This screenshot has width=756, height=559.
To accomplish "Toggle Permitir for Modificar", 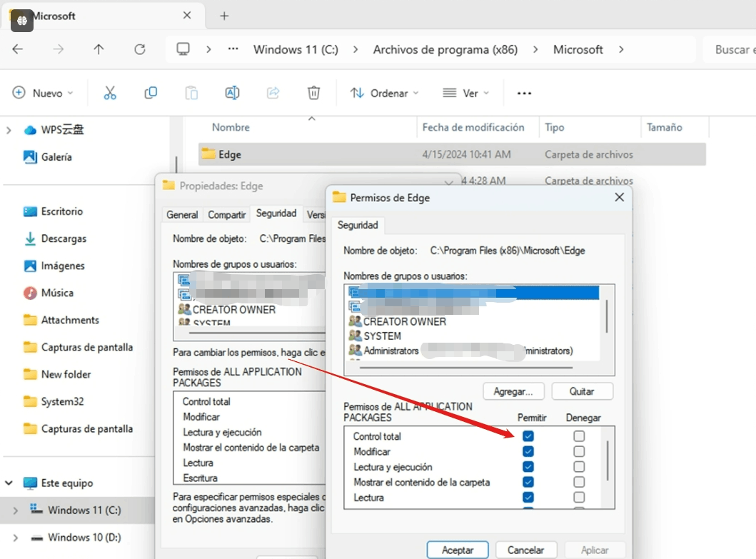I will pos(528,451).
